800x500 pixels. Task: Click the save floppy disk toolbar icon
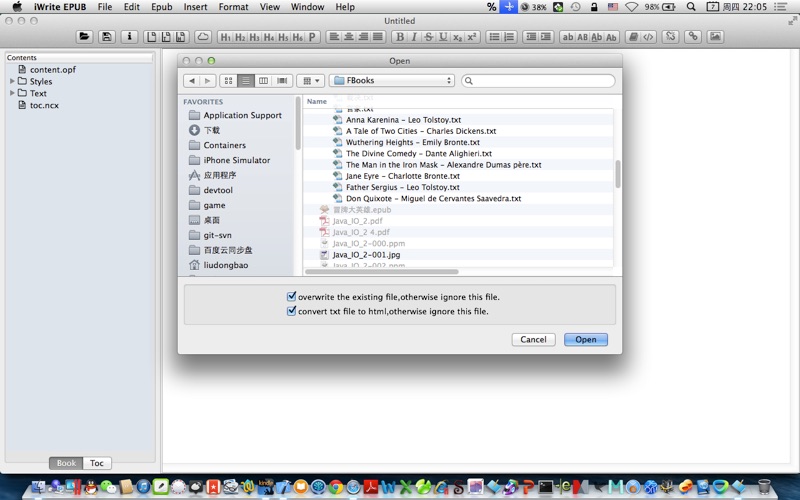click(107, 37)
